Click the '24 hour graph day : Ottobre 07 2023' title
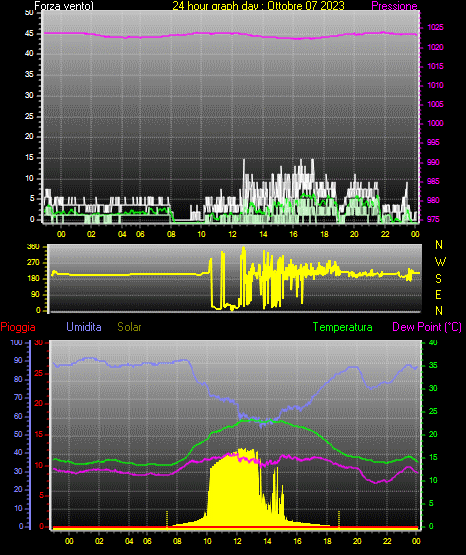This screenshot has width=466, height=555. coord(258,6)
